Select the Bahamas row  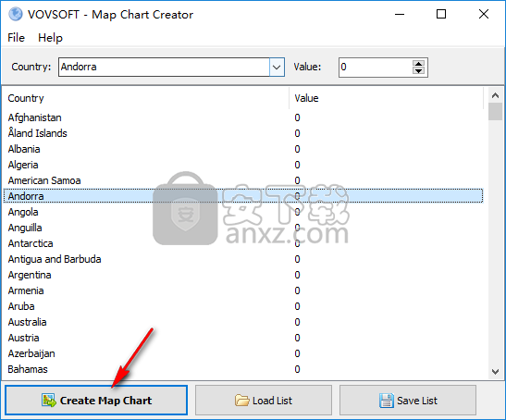(x=243, y=369)
